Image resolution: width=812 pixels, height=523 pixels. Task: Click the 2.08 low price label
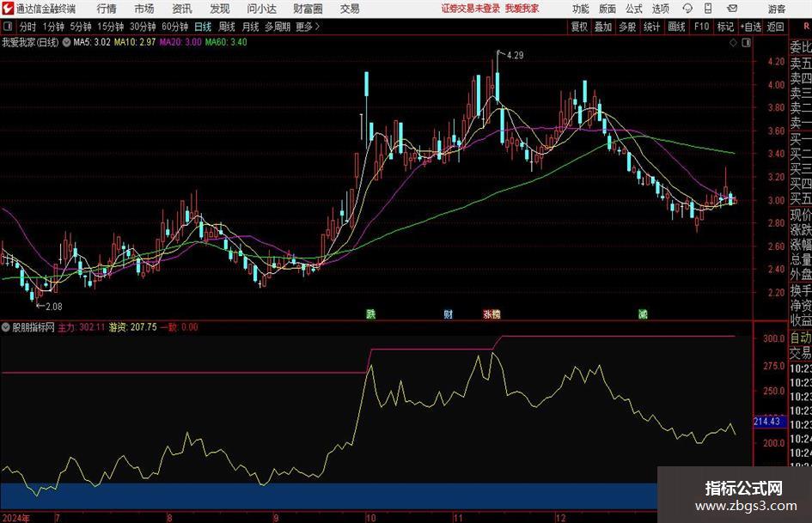point(54,307)
